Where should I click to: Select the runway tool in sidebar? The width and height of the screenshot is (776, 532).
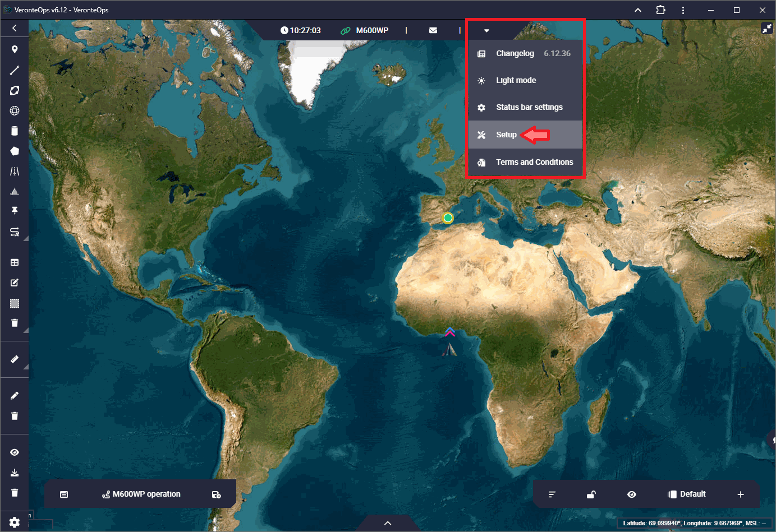tap(15, 171)
